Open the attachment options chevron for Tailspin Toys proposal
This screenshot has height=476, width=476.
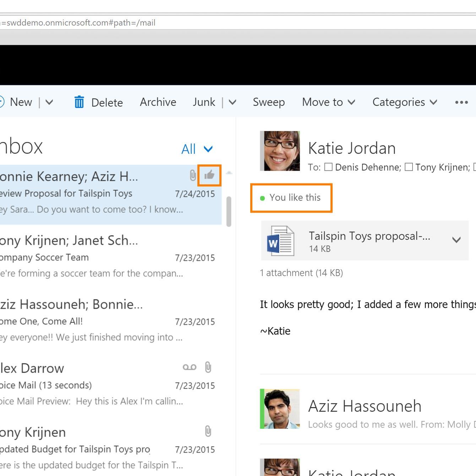[456, 240]
